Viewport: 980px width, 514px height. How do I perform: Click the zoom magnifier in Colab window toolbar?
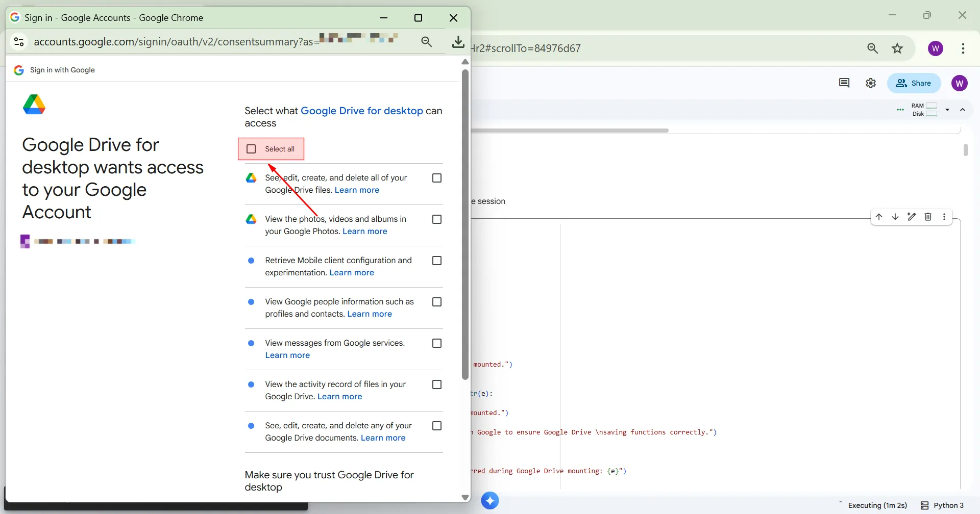coord(873,48)
